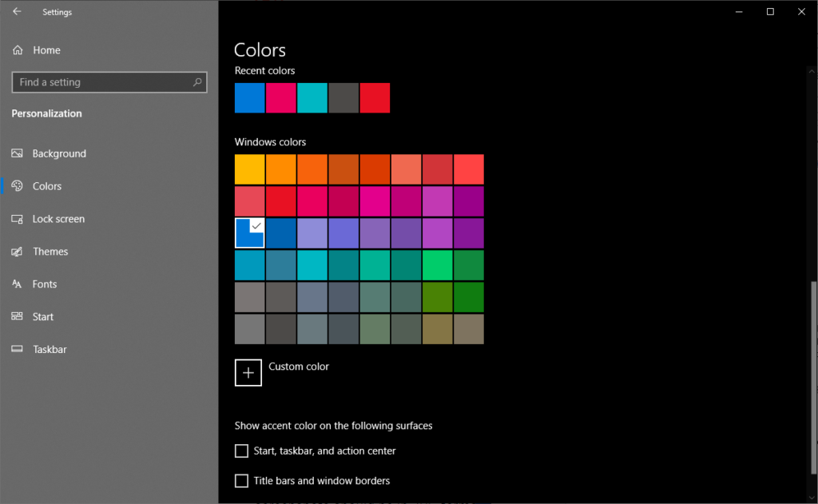
Task: Pick the red recent color
Action: pos(375,97)
